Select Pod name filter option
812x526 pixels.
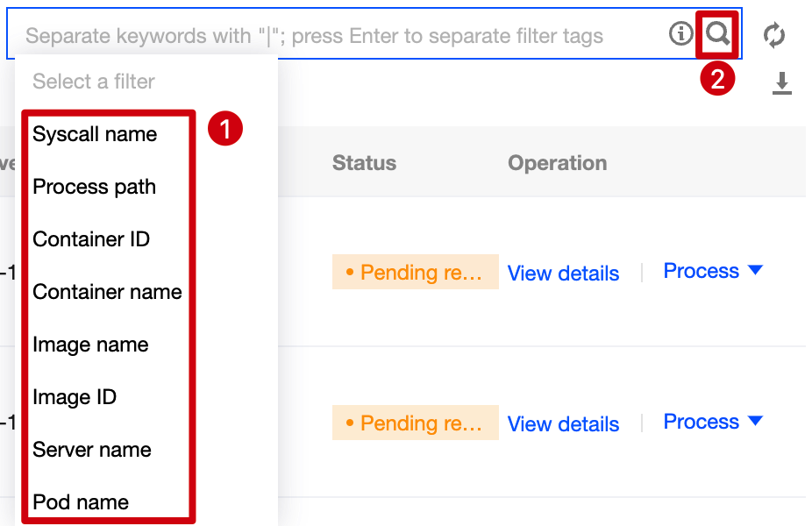tap(81, 502)
